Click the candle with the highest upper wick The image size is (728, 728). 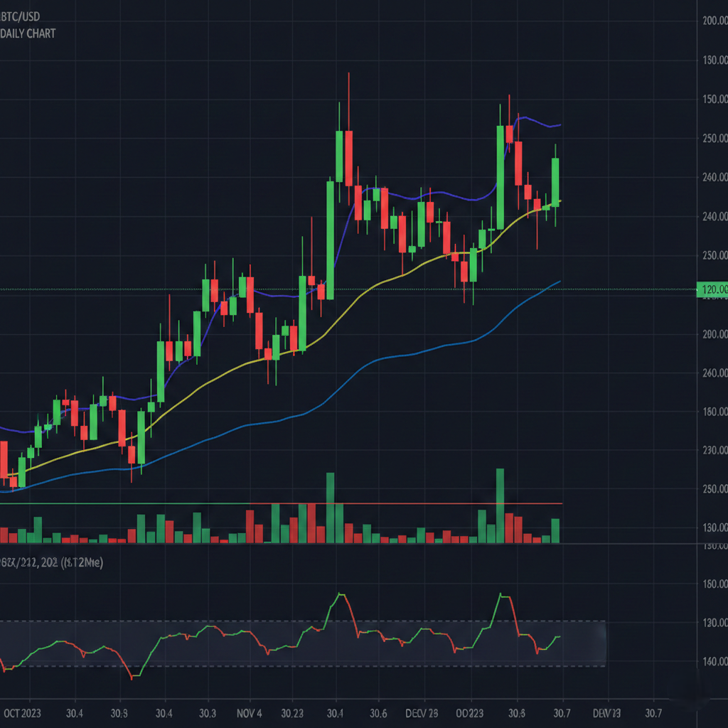tap(348, 156)
